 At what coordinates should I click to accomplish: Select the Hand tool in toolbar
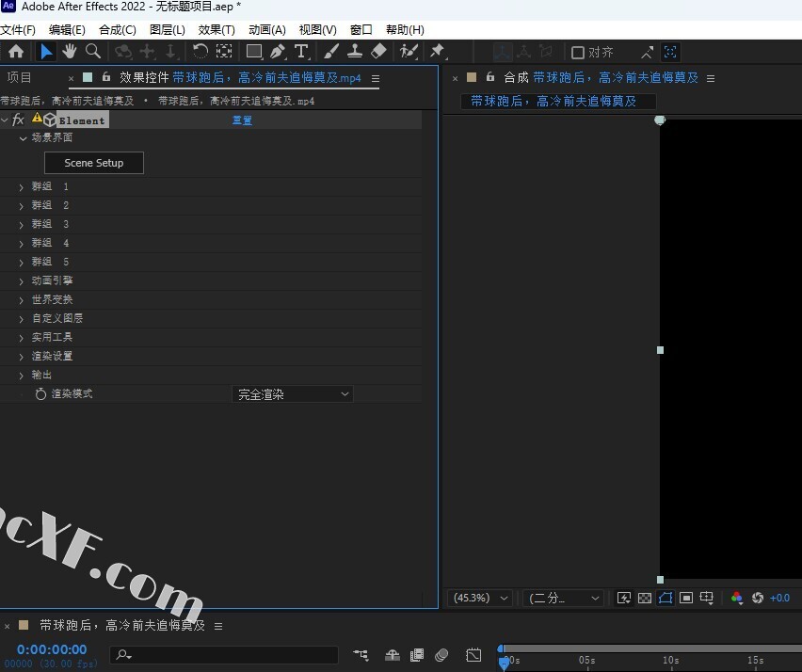[x=70, y=52]
